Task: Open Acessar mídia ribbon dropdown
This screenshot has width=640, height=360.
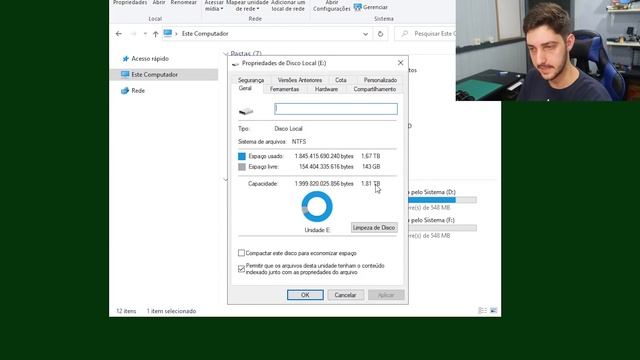Action: click(214, 6)
